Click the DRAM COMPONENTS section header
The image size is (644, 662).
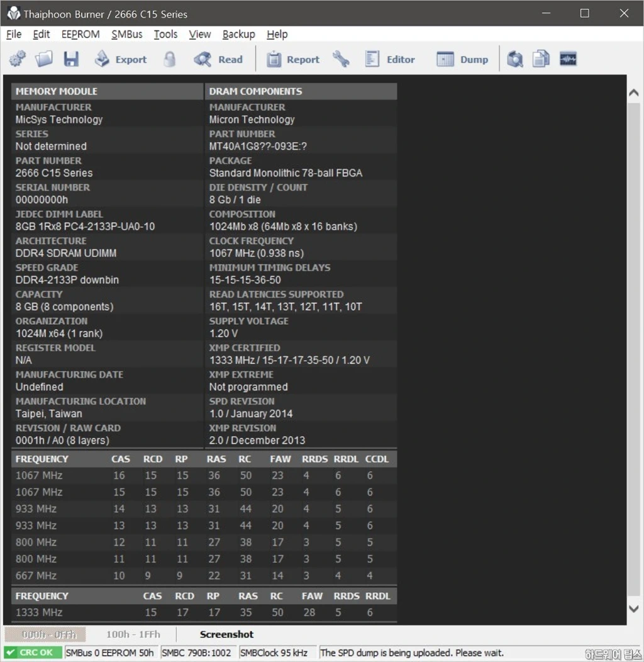click(x=301, y=91)
